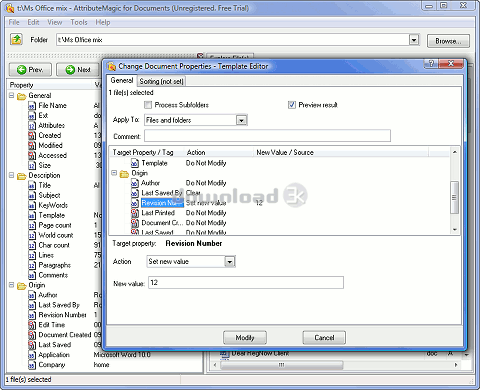This screenshot has height=390, width=480.
Task: Open the Apply To dropdown
Action: point(241,120)
